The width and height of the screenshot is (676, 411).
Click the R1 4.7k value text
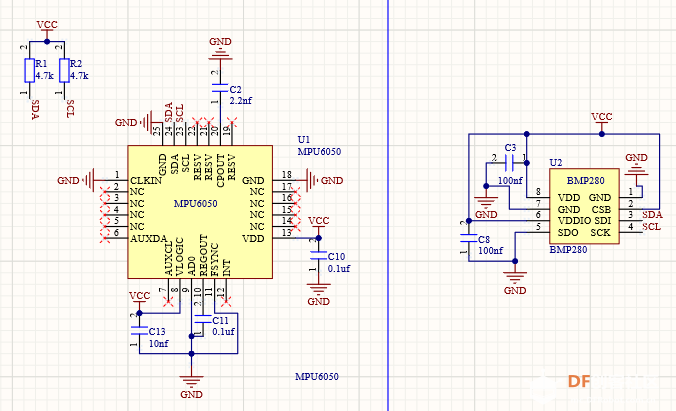pos(44,76)
